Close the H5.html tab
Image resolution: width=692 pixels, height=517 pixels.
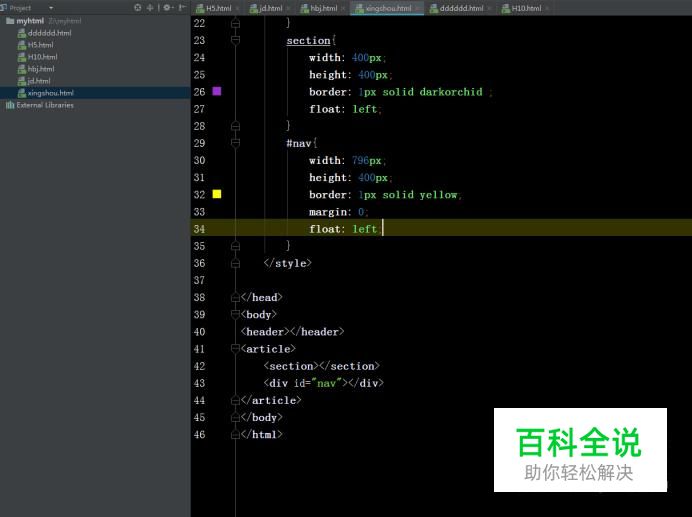pyautogui.click(x=237, y=8)
